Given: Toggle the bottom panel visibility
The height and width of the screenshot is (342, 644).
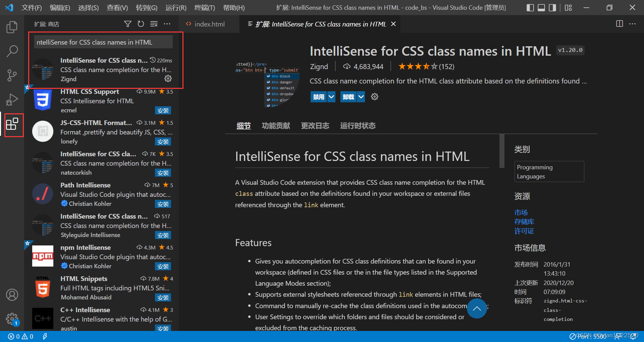Looking at the screenshot, I should coord(541,7).
